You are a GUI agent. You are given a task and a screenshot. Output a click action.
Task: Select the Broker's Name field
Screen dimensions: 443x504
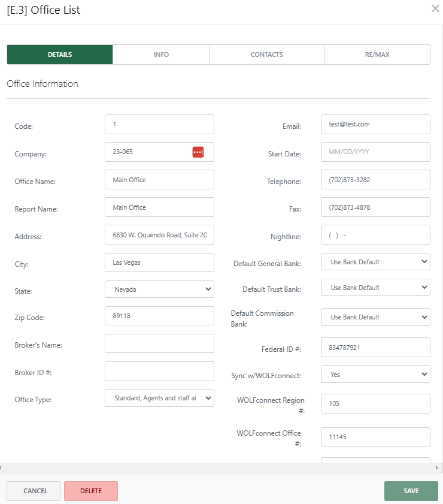(159, 343)
